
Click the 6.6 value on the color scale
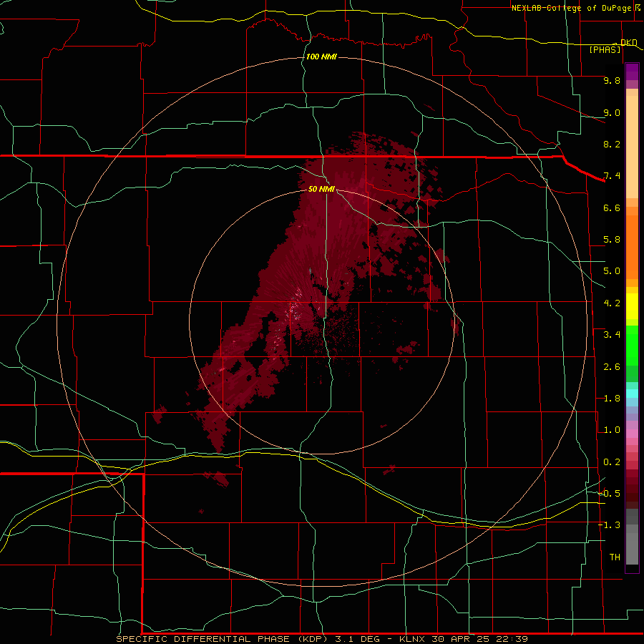click(612, 208)
